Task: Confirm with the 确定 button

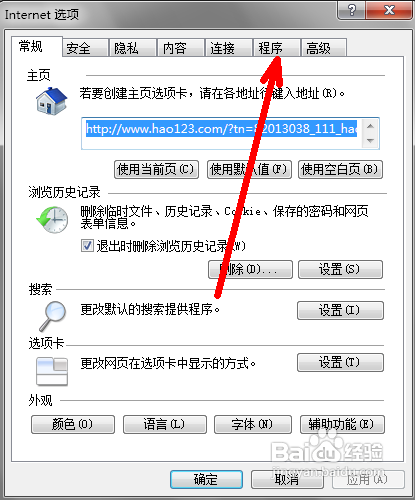Action: 206,480
